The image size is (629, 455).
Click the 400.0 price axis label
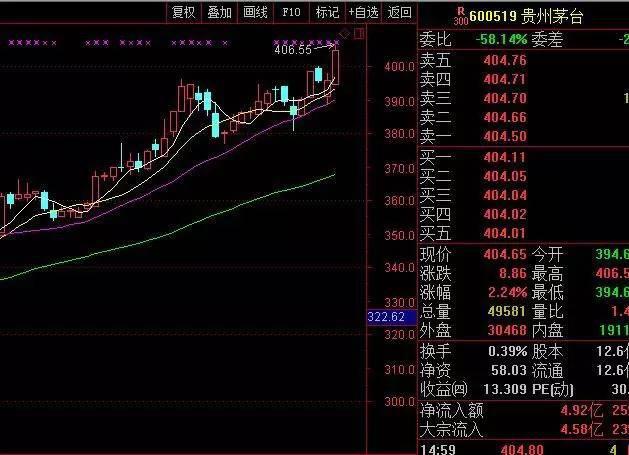(x=399, y=67)
